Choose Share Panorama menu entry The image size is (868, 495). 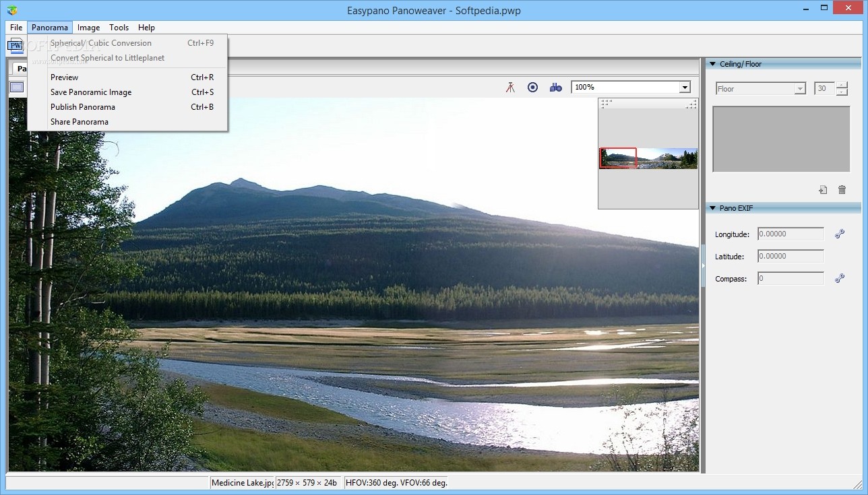(x=127, y=122)
